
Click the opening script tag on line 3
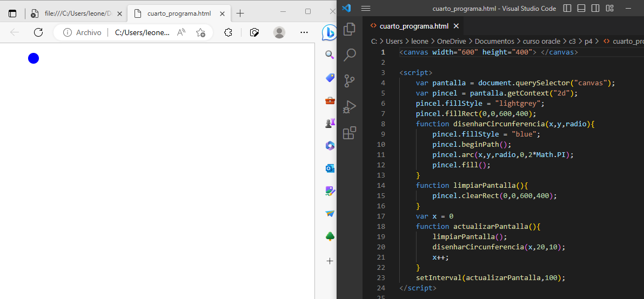coord(415,73)
